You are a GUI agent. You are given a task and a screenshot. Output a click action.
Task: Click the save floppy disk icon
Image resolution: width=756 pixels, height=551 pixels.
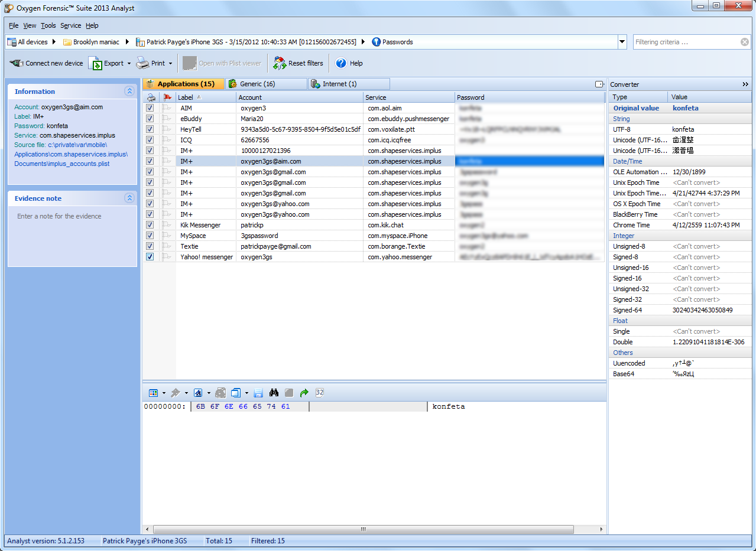coord(258,393)
